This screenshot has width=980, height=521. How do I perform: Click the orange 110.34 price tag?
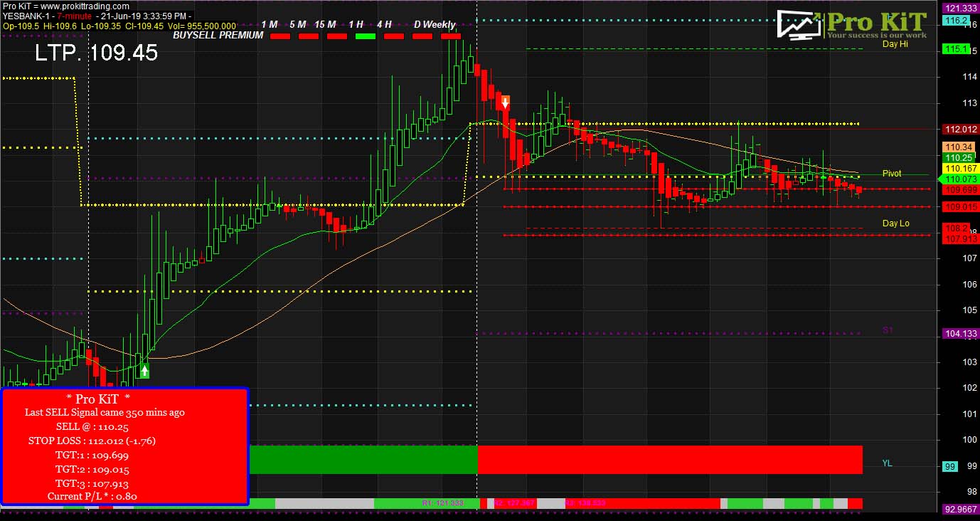coord(959,146)
